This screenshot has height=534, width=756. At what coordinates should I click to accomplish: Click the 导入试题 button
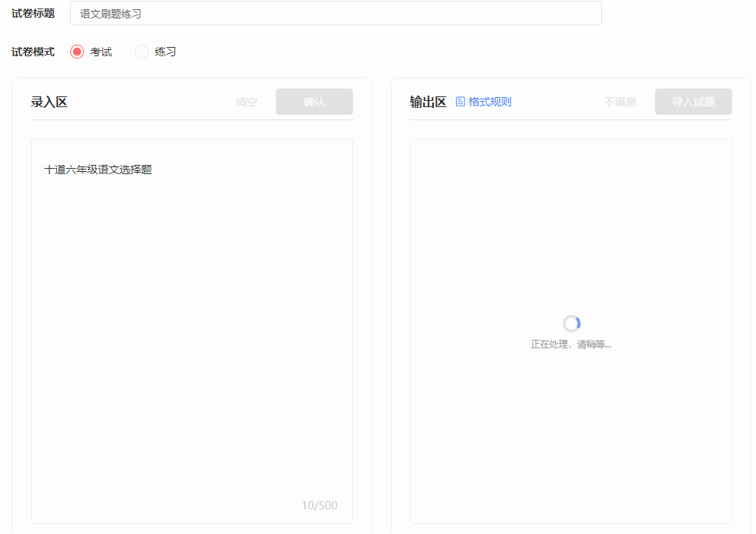pyautogui.click(x=694, y=102)
